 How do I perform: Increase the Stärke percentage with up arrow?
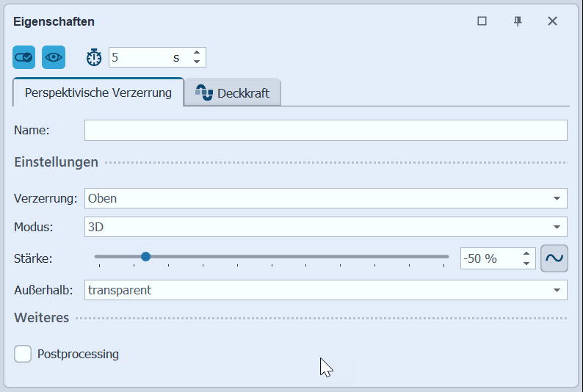(x=526, y=253)
